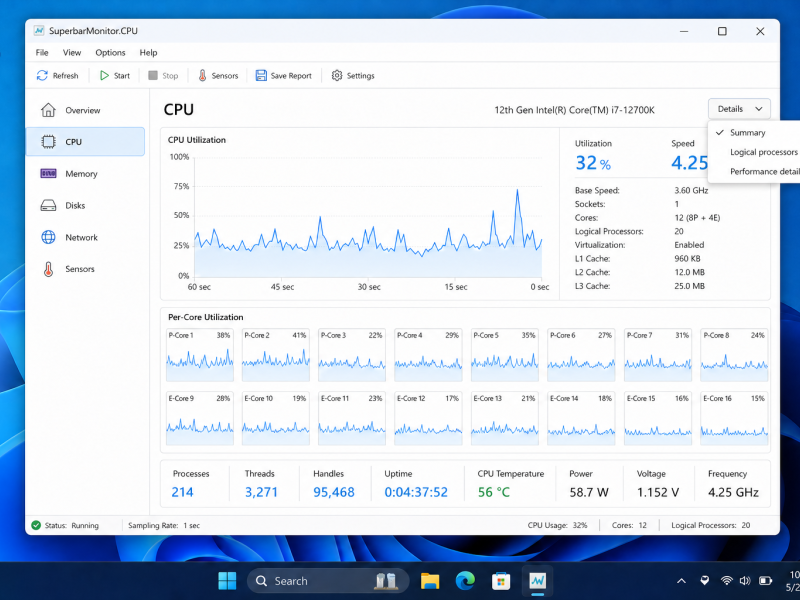Select the E-Core 10 utilization graph

[276, 418]
